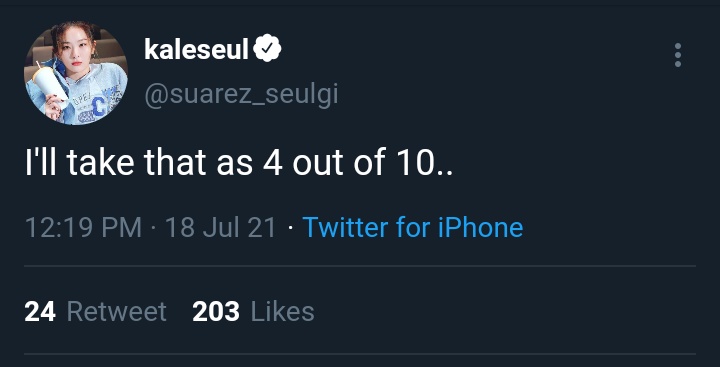720x367 pixels.
Task: Click the number 24 retweet count
Action: [40, 312]
